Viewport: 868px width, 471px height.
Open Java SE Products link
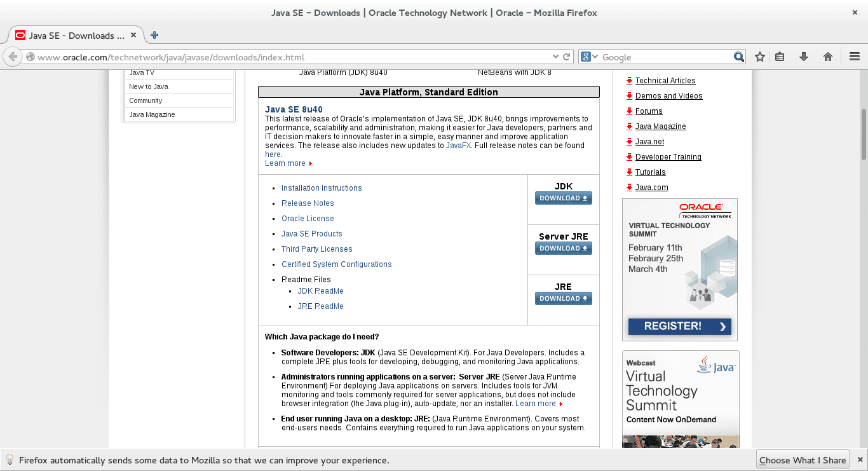312,234
